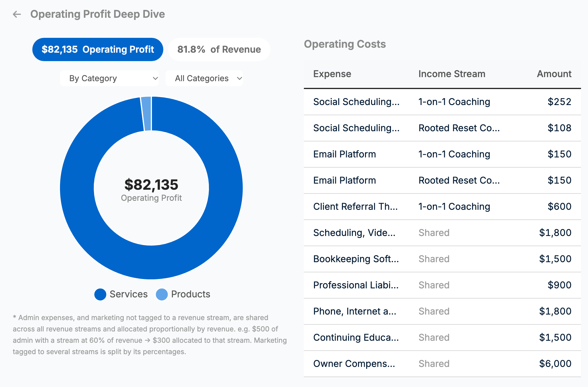Select Email Platform row for 1-on-1 Coaching

[442, 154]
